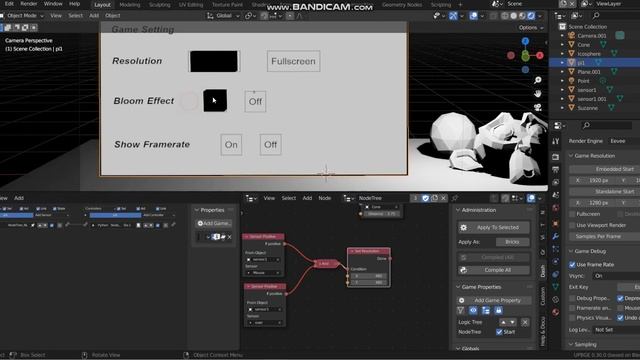This screenshot has height=360, width=640.
Task: Switch to the UV Editing workspace tab
Action: click(x=191, y=5)
